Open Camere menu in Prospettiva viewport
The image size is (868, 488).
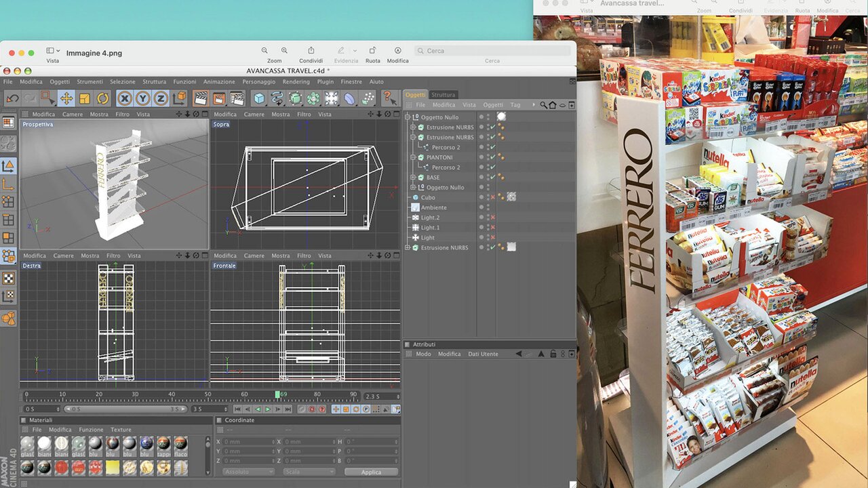point(73,114)
